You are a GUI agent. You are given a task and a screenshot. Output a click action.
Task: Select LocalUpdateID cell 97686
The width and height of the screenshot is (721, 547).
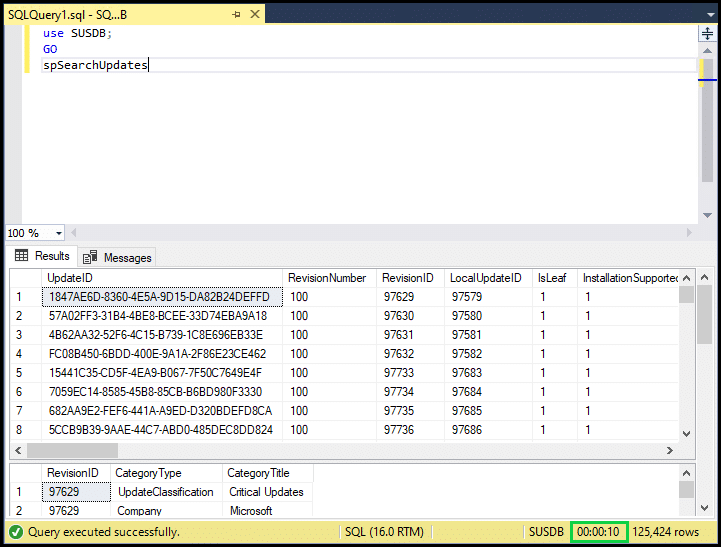[x=488, y=430]
